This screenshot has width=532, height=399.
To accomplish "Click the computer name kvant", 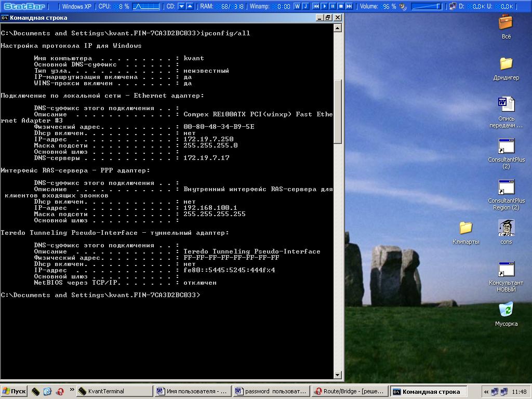I will [x=194, y=58].
